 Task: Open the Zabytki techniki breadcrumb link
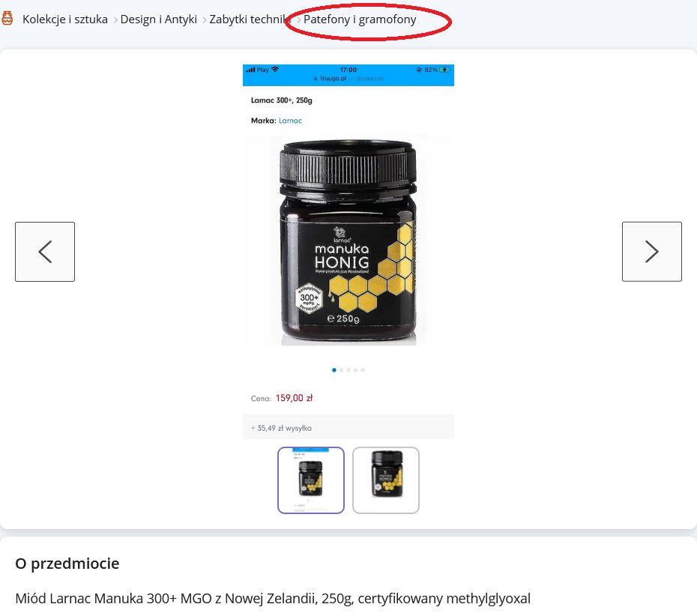(250, 19)
